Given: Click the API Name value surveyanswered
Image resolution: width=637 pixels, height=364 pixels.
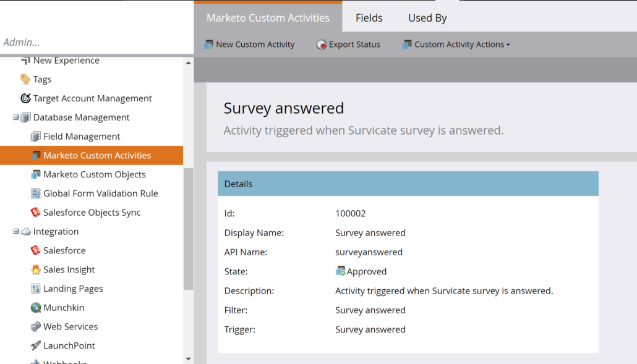Looking at the screenshot, I should 369,252.
